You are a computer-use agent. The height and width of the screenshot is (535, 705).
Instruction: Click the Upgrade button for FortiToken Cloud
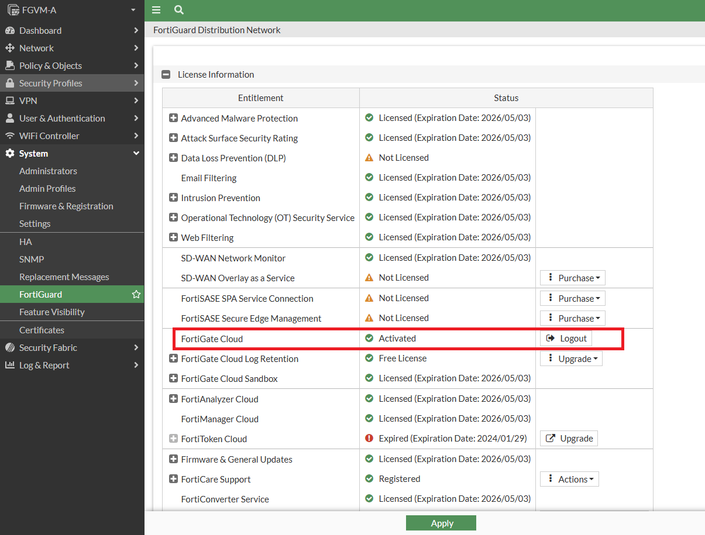tap(569, 439)
